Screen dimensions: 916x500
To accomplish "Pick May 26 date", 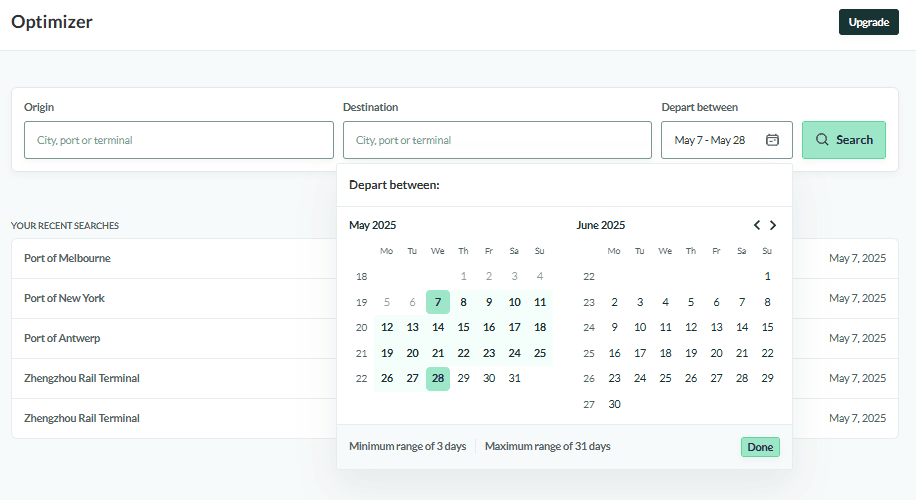I will (x=387, y=379).
